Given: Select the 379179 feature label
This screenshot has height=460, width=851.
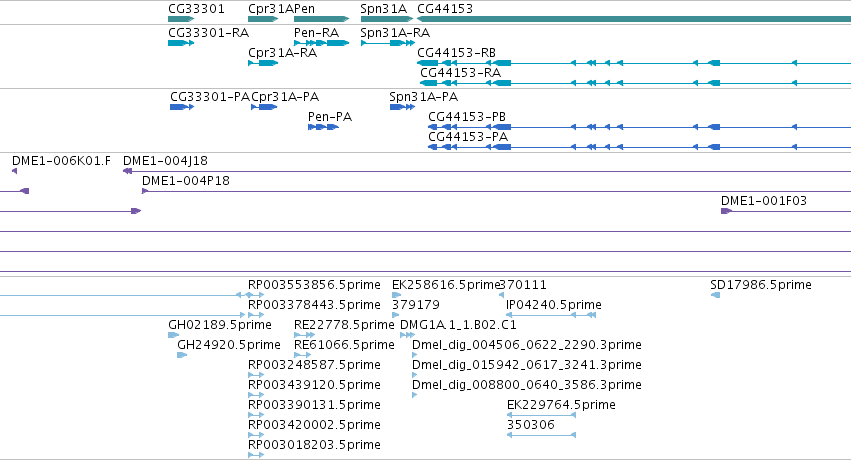Looking at the screenshot, I should point(416,305).
